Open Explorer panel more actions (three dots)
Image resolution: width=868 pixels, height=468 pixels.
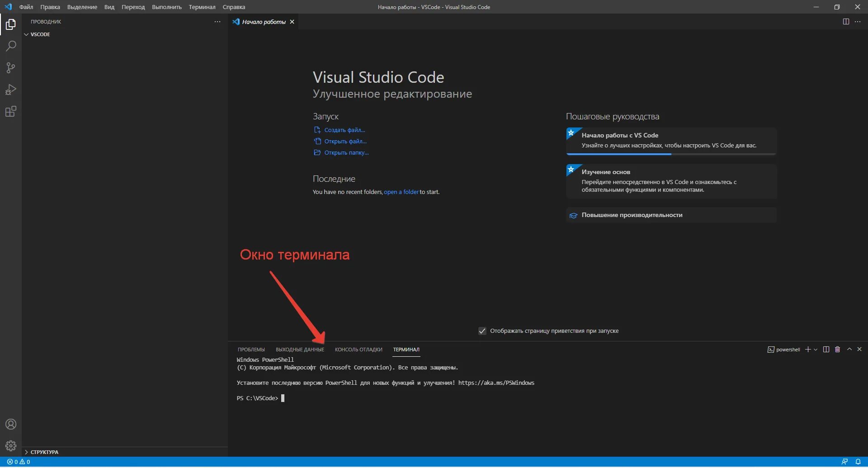point(217,22)
